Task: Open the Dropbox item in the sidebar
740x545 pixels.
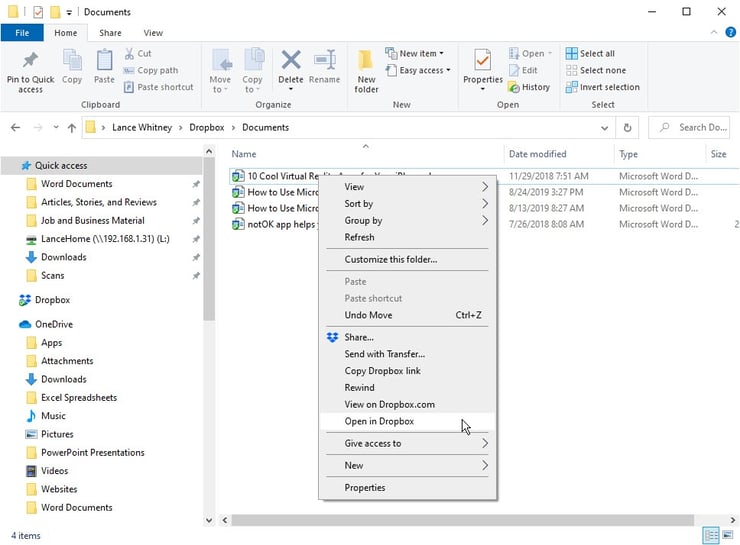Action: [52, 300]
